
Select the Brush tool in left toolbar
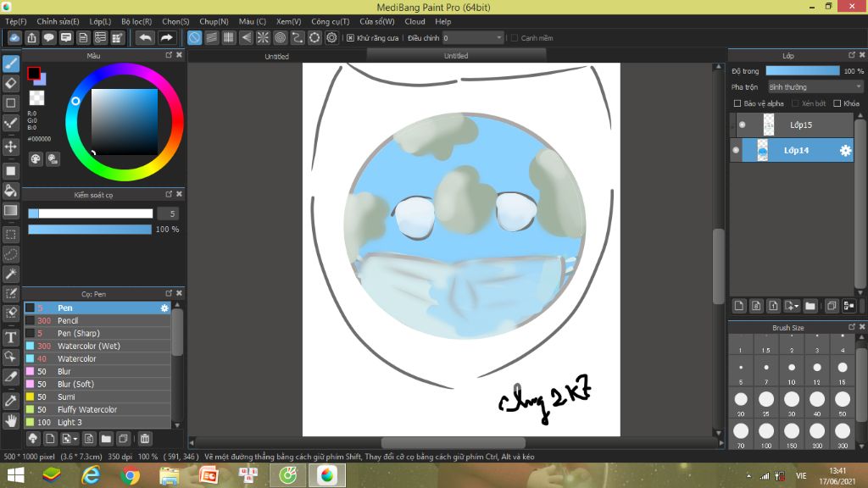point(10,64)
